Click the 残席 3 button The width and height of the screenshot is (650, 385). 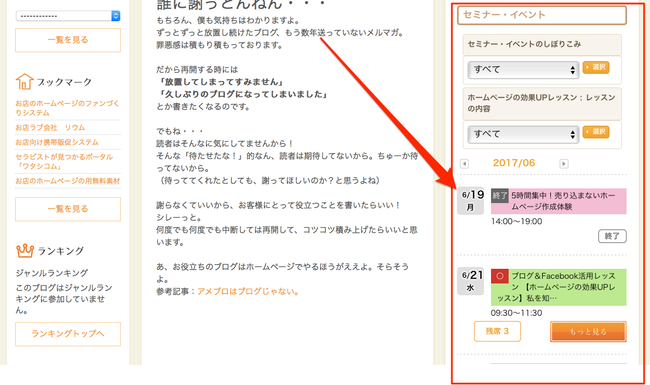(x=497, y=331)
